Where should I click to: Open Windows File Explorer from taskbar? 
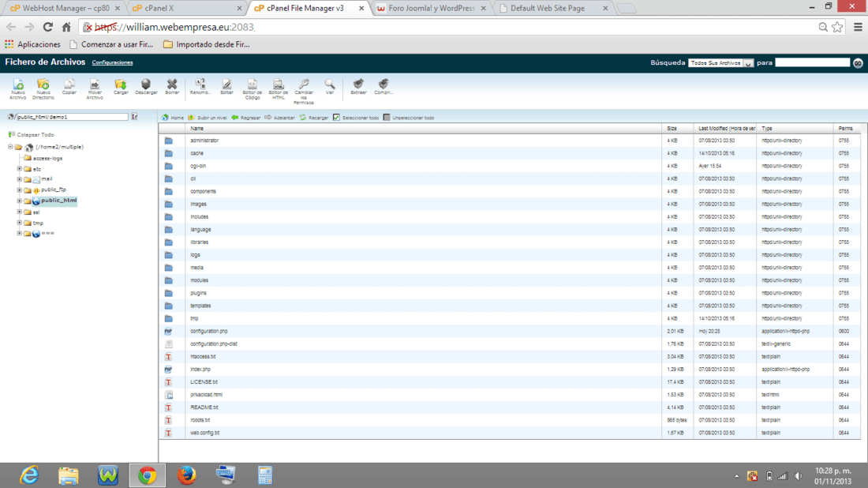pos(68,475)
